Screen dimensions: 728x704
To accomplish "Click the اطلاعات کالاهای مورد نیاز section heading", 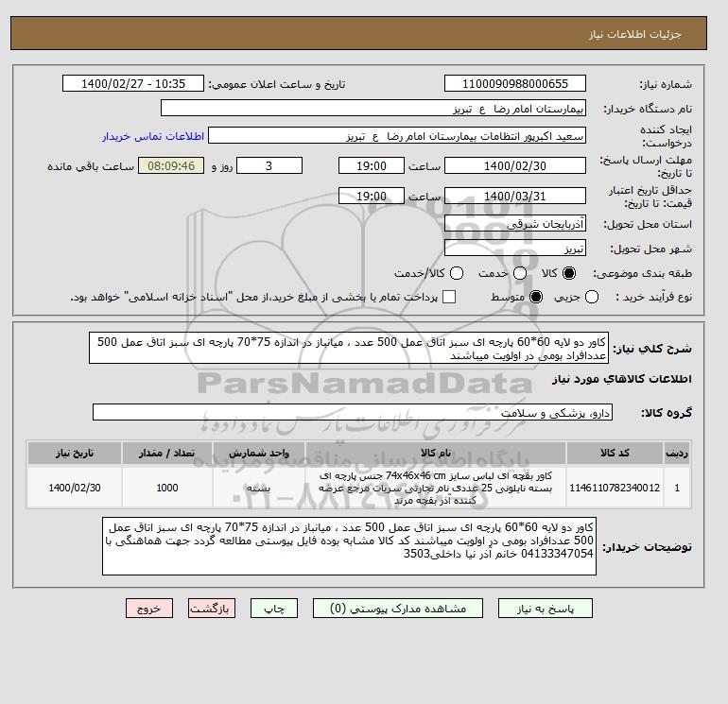I will pyautogui.click(x=622, y=379).
